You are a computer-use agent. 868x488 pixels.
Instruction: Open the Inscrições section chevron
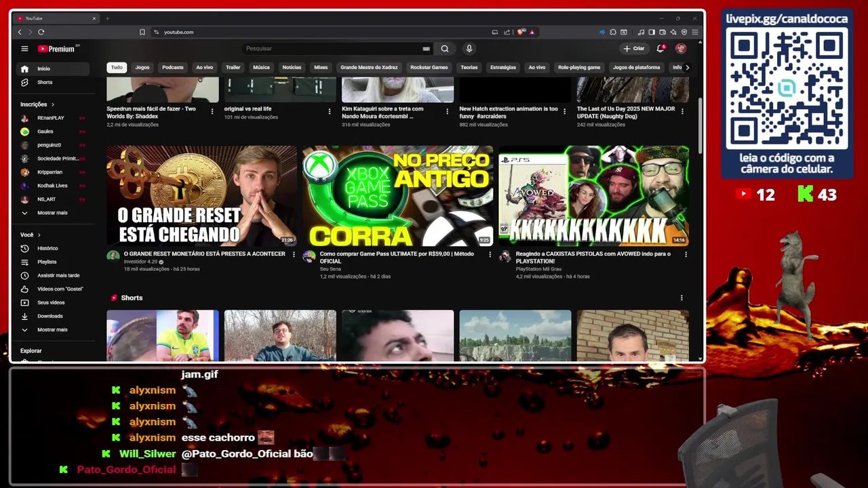coord(52,104)
